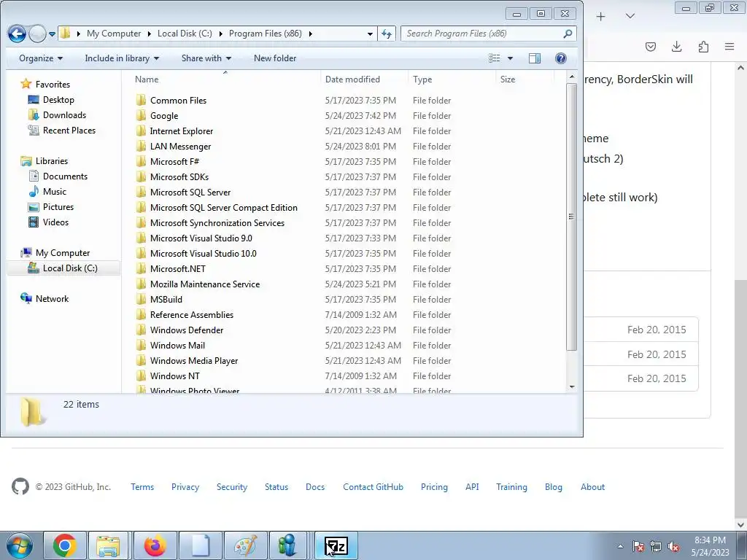Select the Windows Defender folder
The image size is (747, 560).
[x=186, y=330]
